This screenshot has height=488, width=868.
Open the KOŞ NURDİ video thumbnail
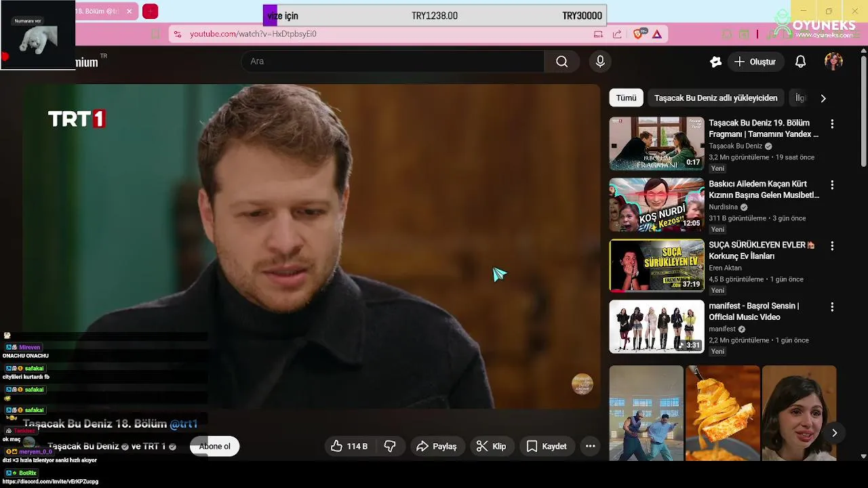pos(656,205)
